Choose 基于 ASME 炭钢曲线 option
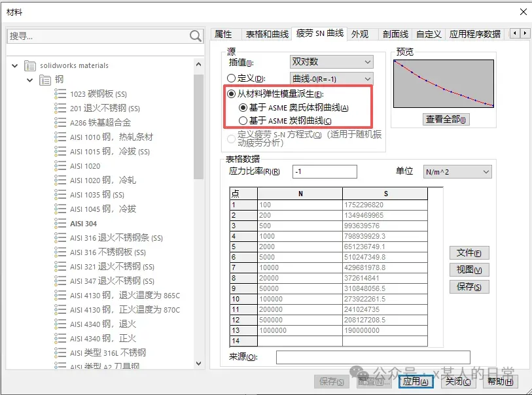532x395 pixels. click(x=243, y=121)
